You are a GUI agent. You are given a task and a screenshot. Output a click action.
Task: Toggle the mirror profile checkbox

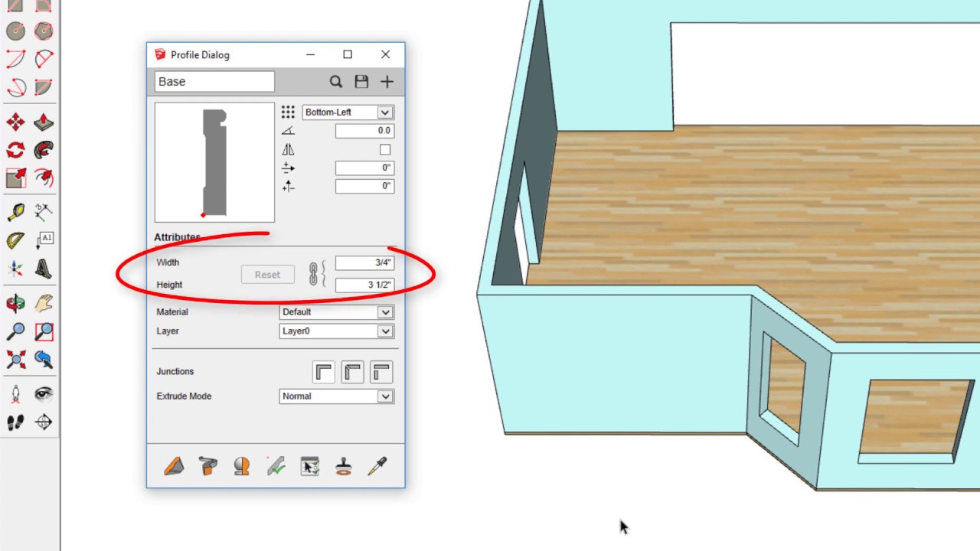pos(385,150)
